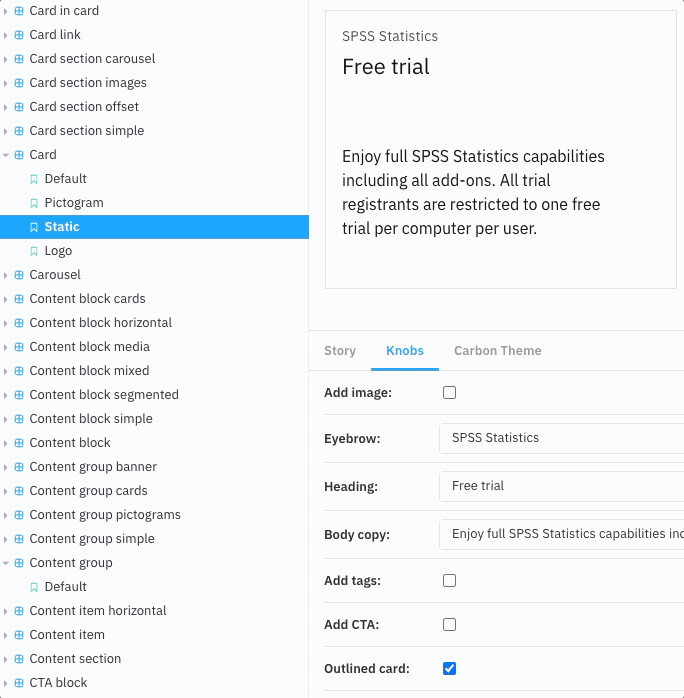Image resolution: width=684 pixels, height=698 pixels.
Task: Click the component icon beside Content section
Action: click(19, 658)
